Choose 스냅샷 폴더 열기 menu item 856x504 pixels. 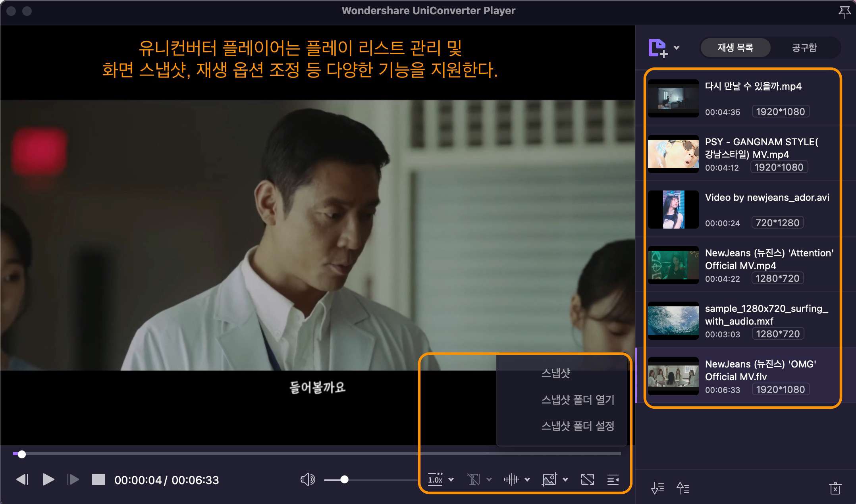(578, 400)
